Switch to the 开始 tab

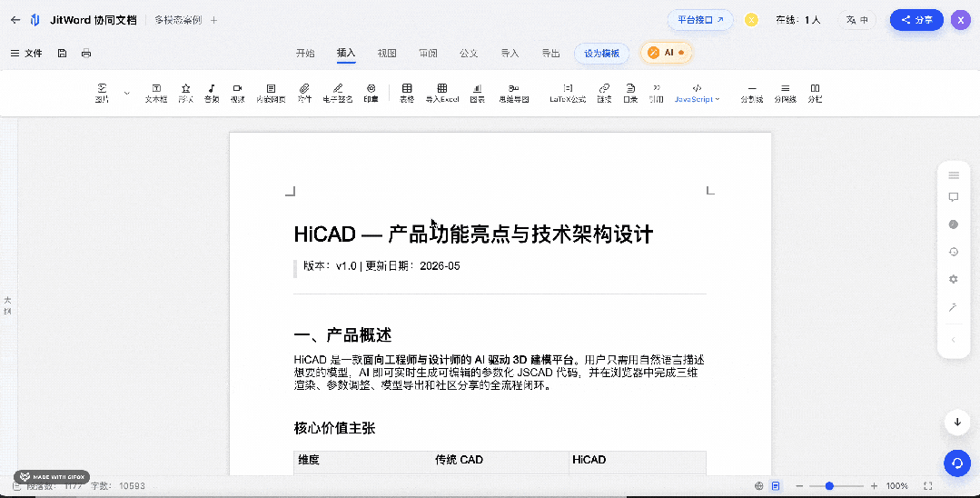pos(305,54)
